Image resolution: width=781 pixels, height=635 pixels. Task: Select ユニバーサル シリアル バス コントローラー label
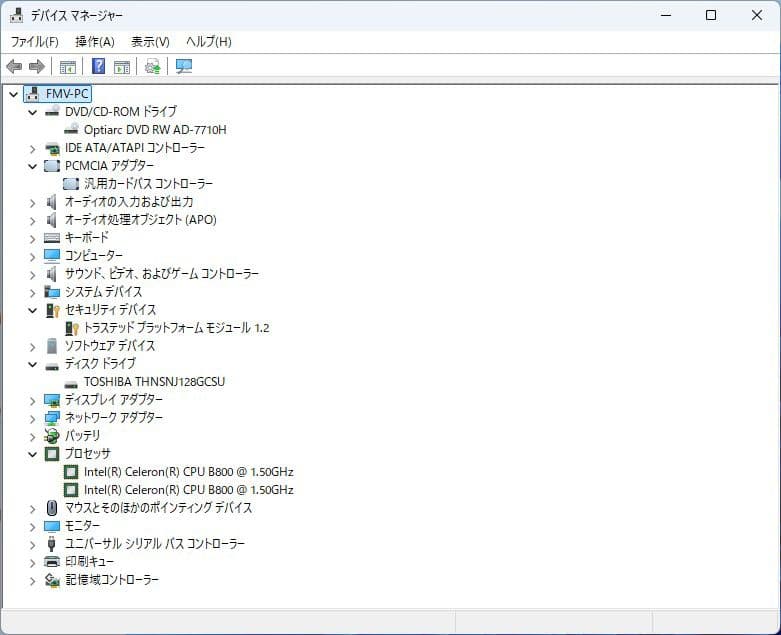155,543
